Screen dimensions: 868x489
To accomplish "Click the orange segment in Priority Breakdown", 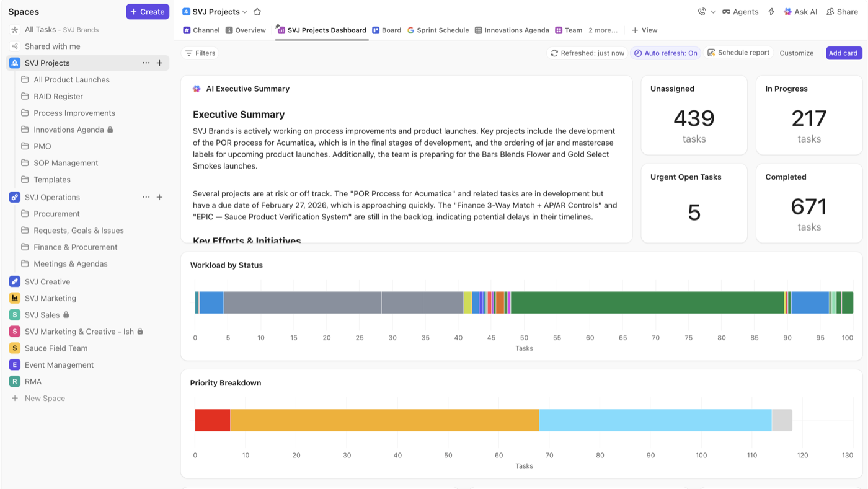I will pos(384,420).
